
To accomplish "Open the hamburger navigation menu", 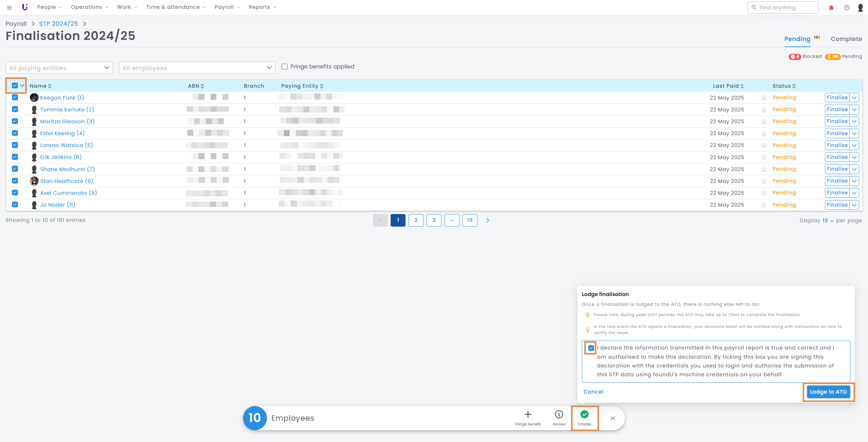I will pyautogui.click(x=9, y=7).
